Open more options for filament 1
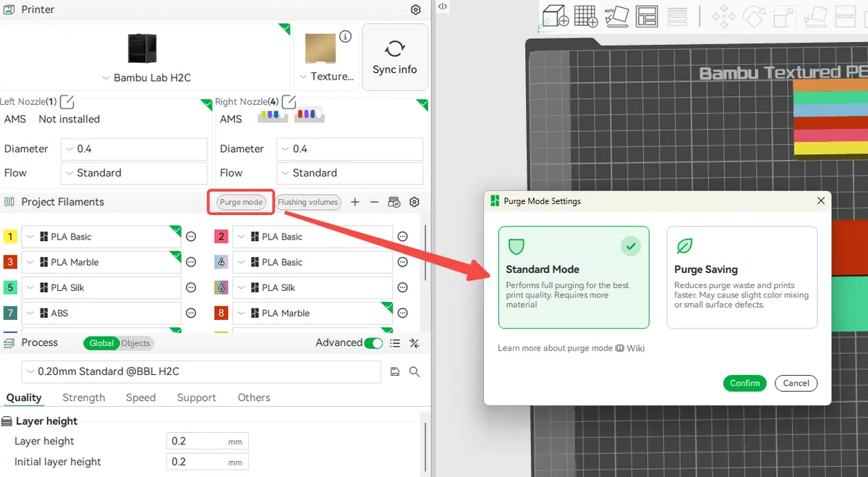This screenshot has width=868, height=477. [x=192, y=237]
